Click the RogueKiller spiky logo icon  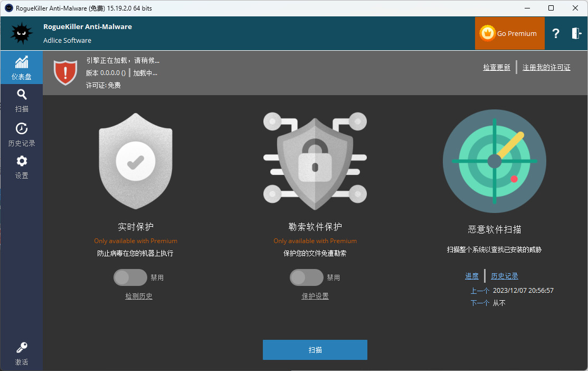[x=21, y=33]
